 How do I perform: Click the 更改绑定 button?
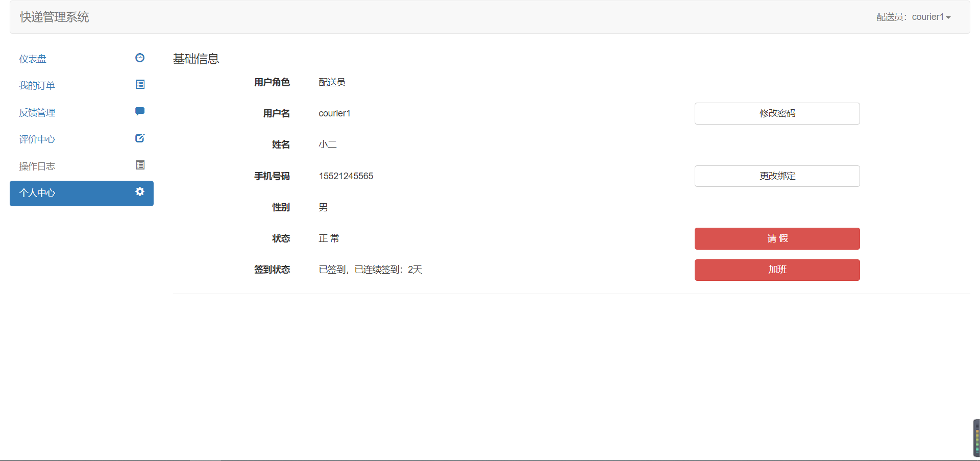777,176
